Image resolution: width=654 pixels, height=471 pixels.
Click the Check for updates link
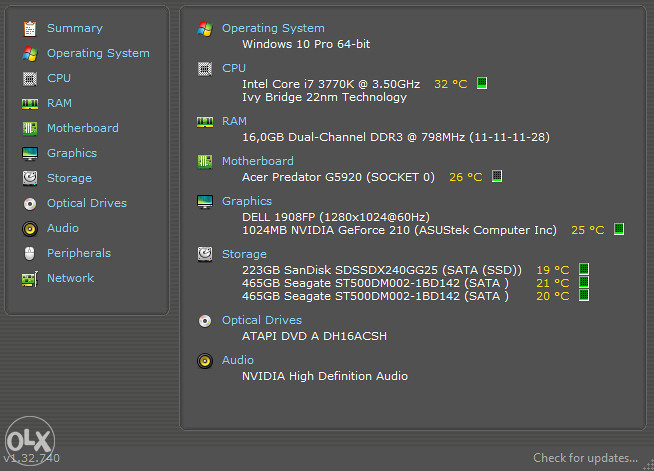pyautogui.click(x=585, y=458)
